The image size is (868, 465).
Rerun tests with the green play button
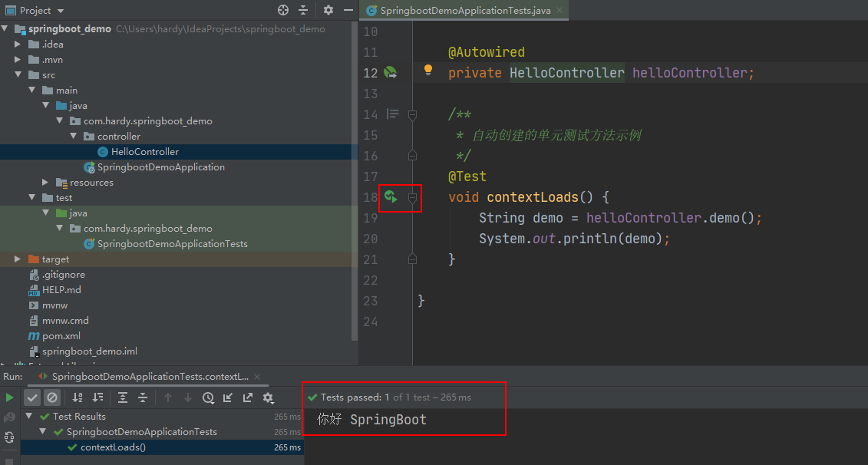pos(9,397)
